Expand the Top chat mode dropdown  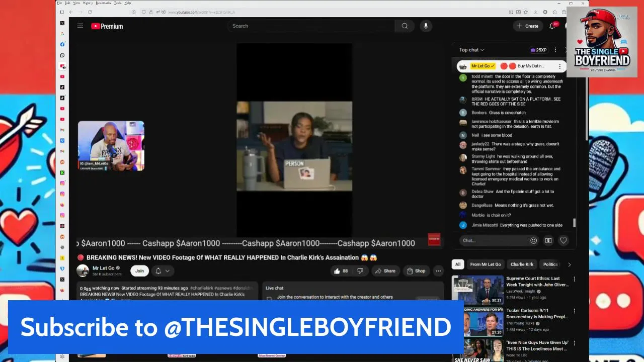(x=471, y=50)
